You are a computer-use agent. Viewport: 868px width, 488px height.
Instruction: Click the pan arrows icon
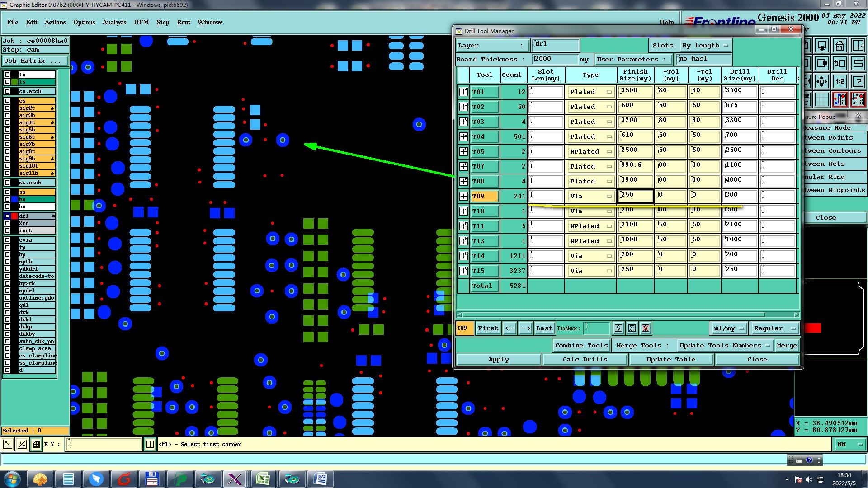[x=821, y=82]
